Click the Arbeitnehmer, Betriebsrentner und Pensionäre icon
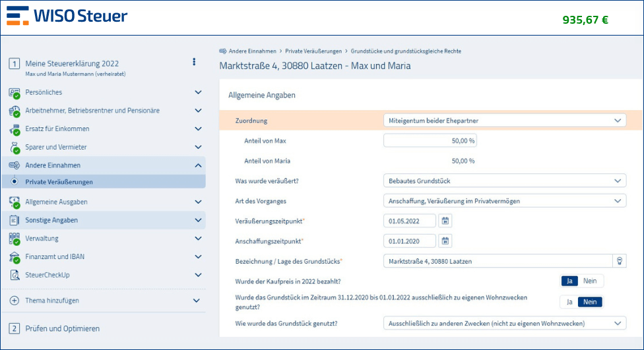Image resolution: width=644 pixels, height=350 pixels. (15, 111)
